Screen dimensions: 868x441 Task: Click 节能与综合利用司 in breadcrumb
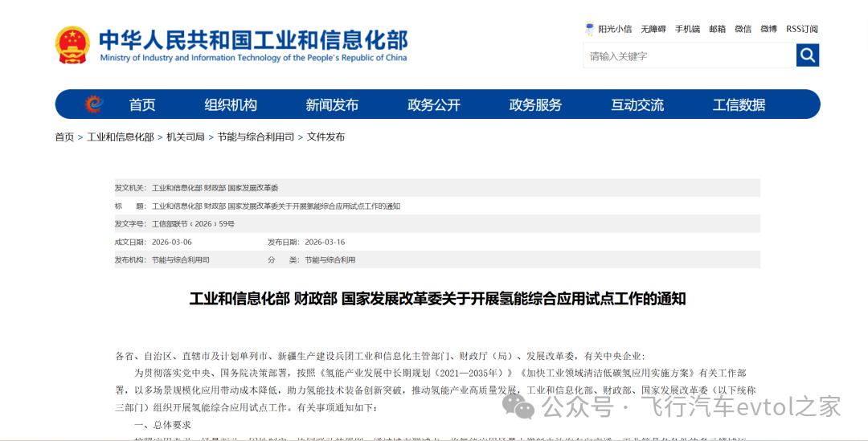(x=256, y=137)
